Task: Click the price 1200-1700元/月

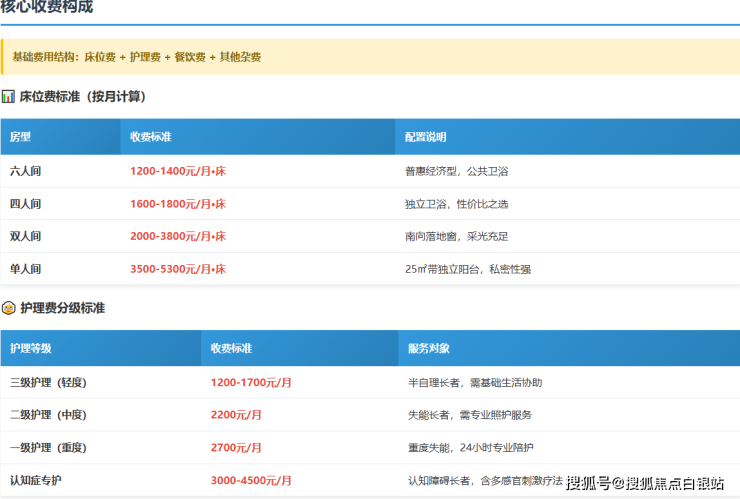Action: tap(251, 382)
